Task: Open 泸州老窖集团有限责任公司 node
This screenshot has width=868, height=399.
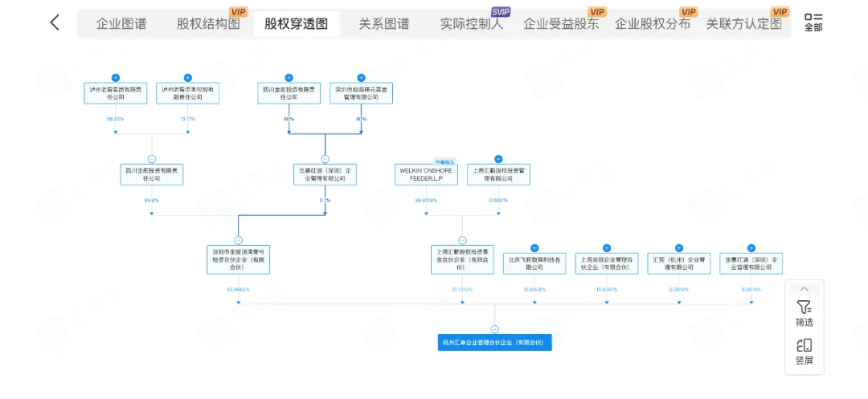Action: point(116,93)
